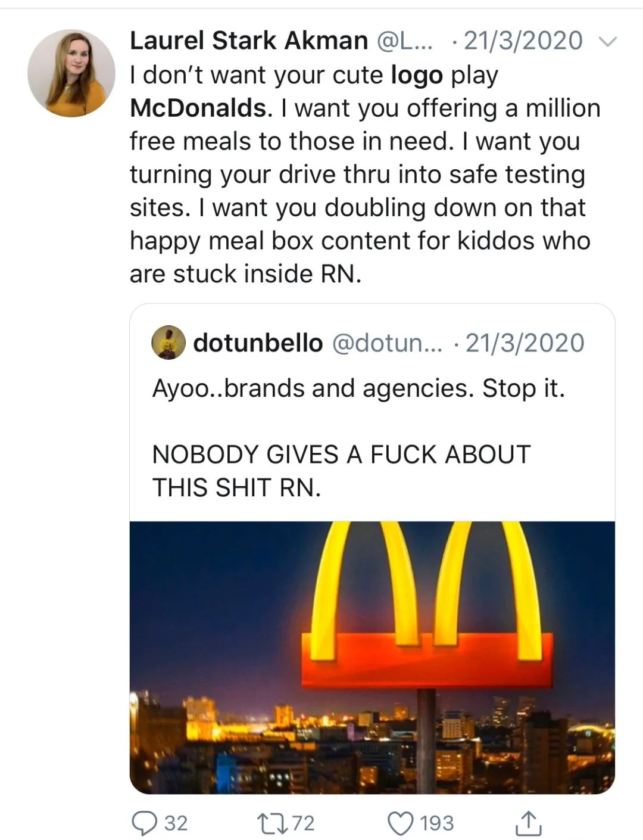This screenshot has height=840, width=643.
Task: Open dotunbello's small avatar
Action: 169,343
